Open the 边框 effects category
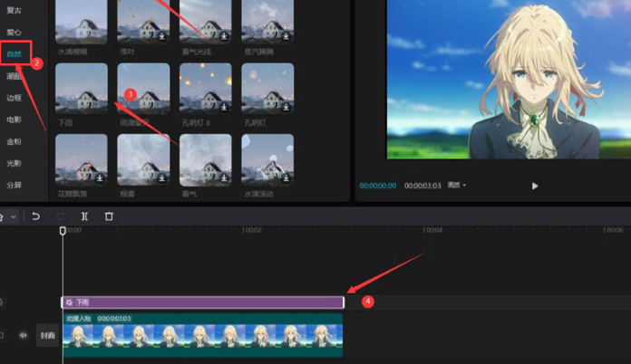This screenshot has width=631, height=364. coord(15,98)
